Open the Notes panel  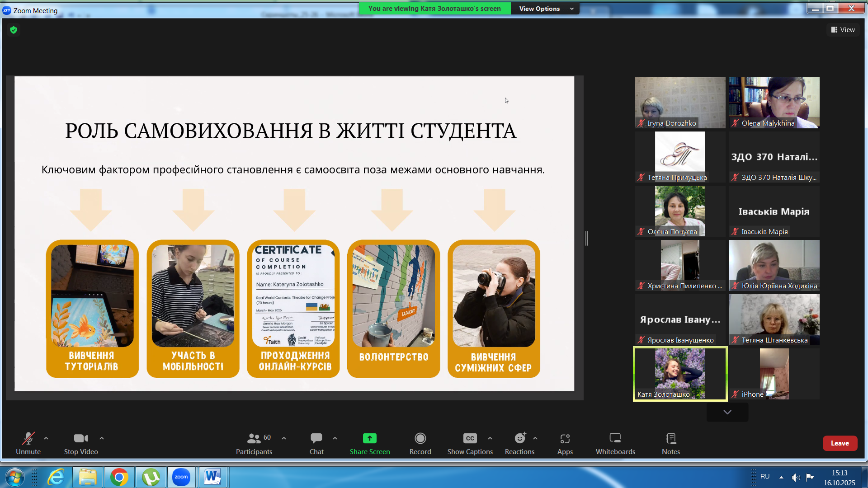[670, 443]
